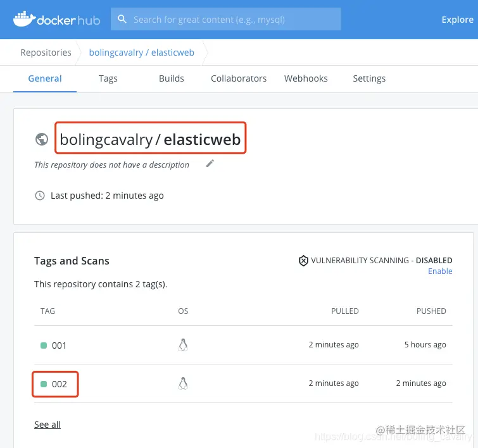Click the public globe icon beside repository name

pos(42,139)
